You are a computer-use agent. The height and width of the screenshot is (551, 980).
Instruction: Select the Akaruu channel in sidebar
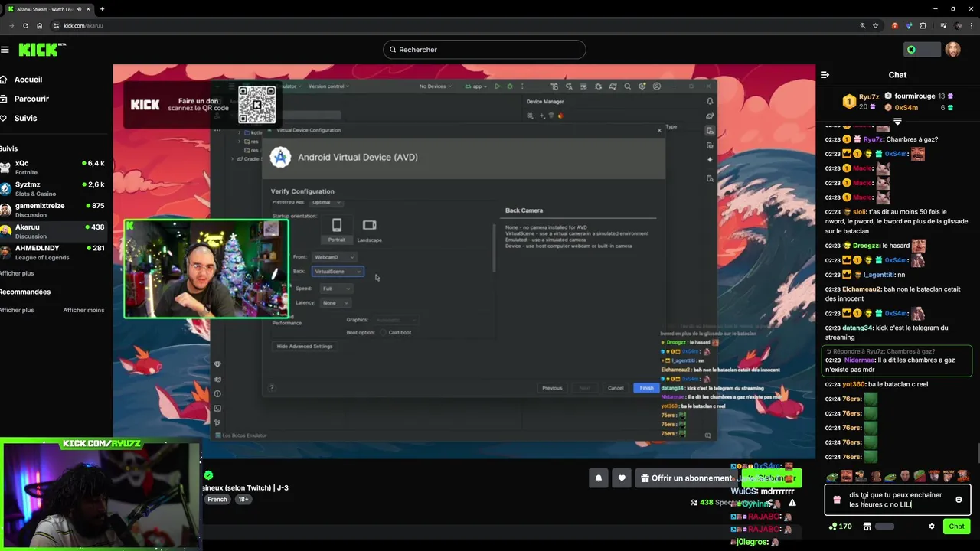click(x=54, y=231)
